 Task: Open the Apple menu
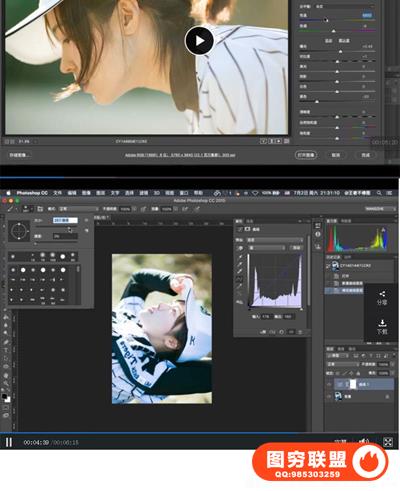[8, 193]
